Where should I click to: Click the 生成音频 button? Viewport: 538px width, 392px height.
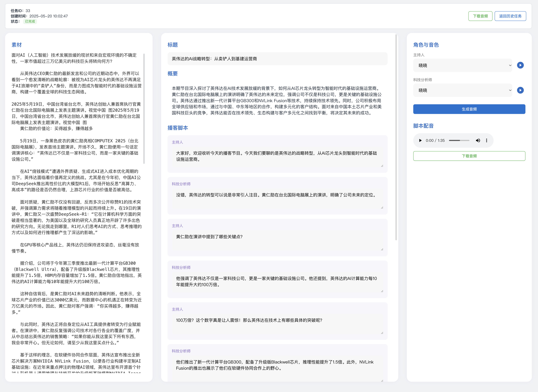469,109
